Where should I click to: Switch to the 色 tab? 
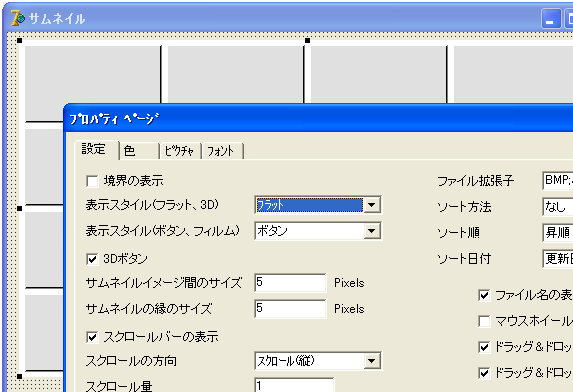click(140, 151)
